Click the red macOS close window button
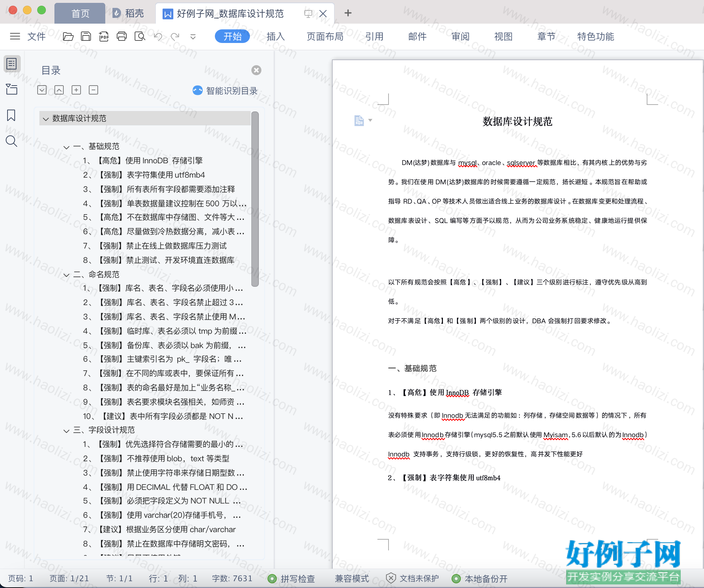 (13, 10)
